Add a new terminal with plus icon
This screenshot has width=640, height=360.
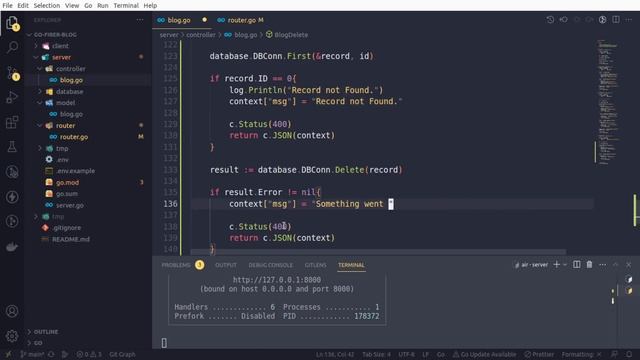point(556,265)
